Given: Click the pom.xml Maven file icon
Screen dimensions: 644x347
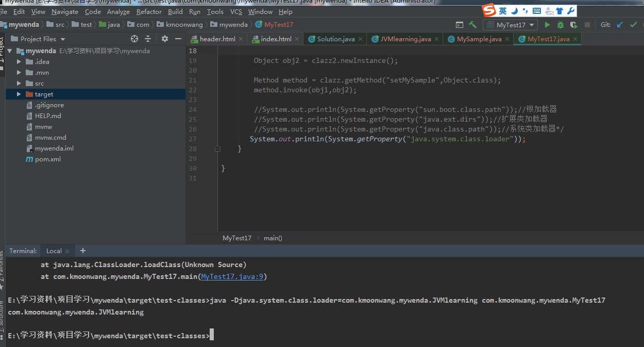Looking at the screenshot, I should (29, 159).
